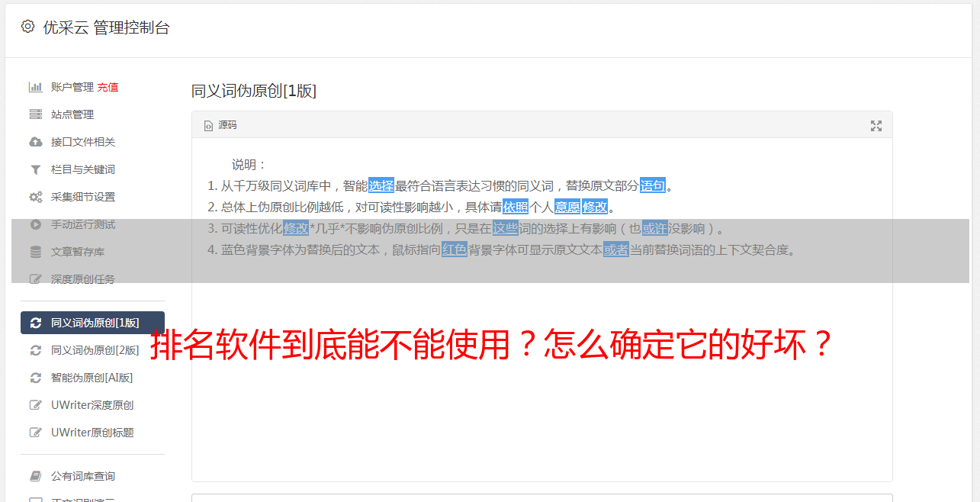Click the filter icon for 栏目与关键词
The image size is (980, 502).
click(x=35, y=169)
